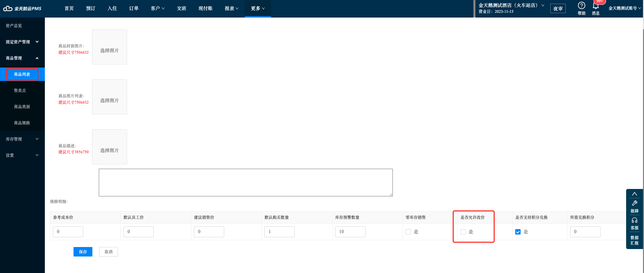Open the 入住 menu
The height and width of the screenshot is (273, 644).
[x=112, y=8]
